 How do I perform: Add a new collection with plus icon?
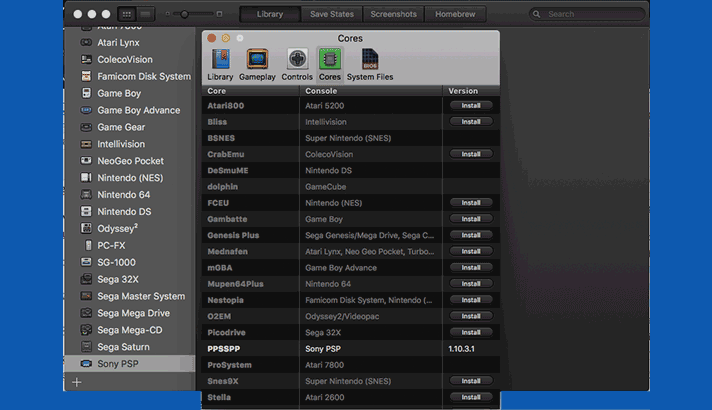click(x=77, y=382)
